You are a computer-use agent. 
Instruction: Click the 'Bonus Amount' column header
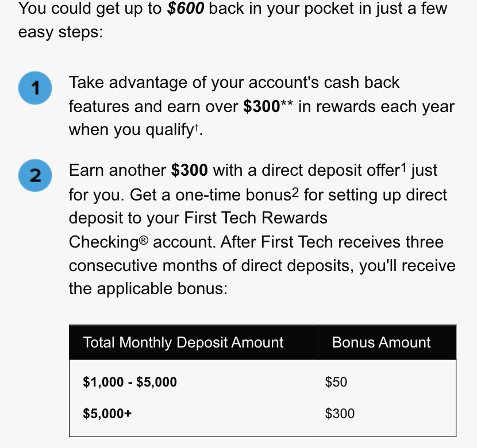pyautogui.click(x=381, y=342)
